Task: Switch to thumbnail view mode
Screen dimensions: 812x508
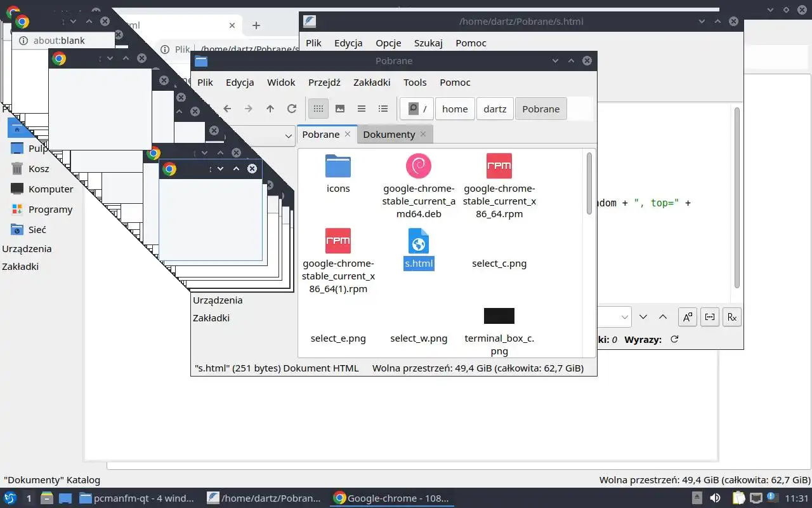Action: click(340, 109)
